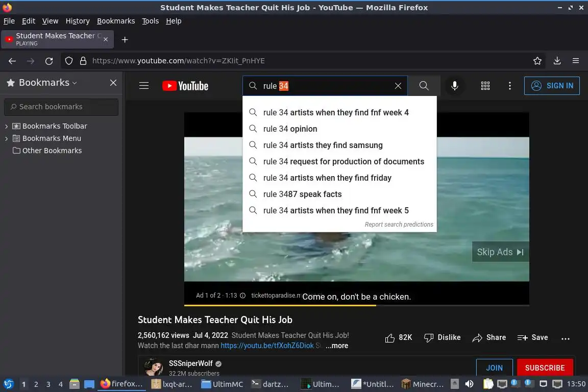Select 'rule 3487 speak facts' suggestion

coord(340,194)
